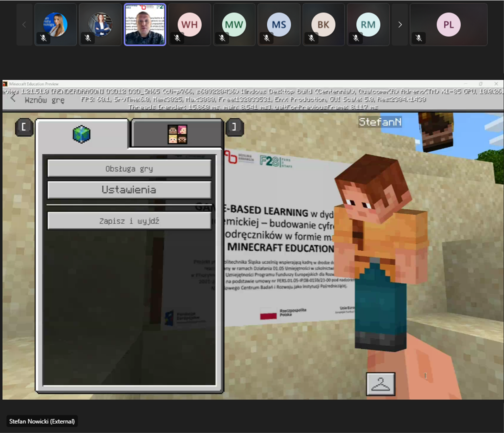Select second participant photo in dark suit
This screenshot has height=433, width=504.
tap(100, 25)
